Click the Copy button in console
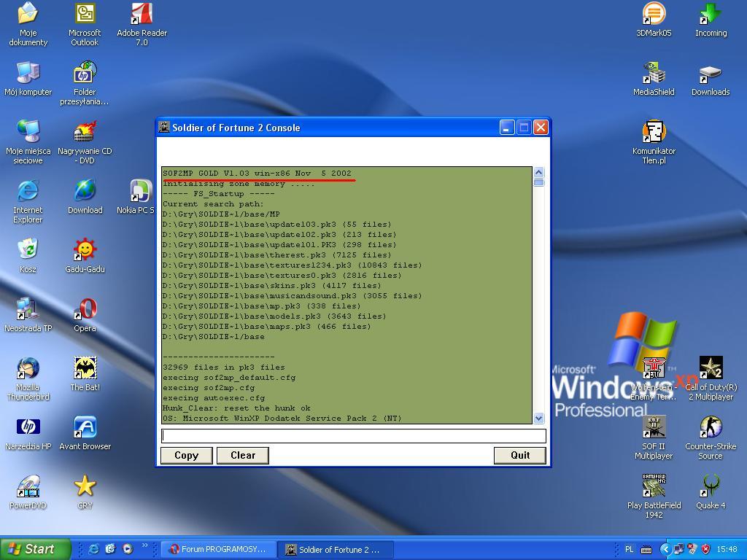Screen dimensions: 747x560 tap(186, 455)
